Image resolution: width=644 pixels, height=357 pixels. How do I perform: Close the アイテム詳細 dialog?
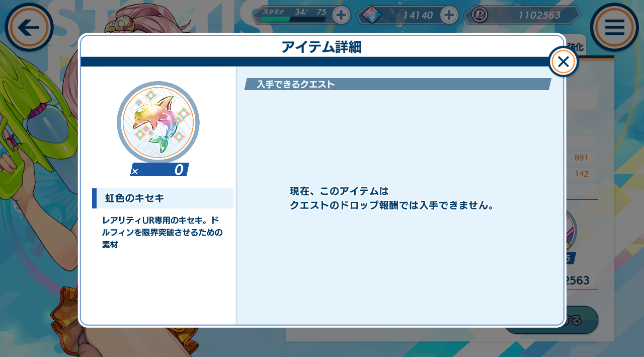[x=563, y=62]
